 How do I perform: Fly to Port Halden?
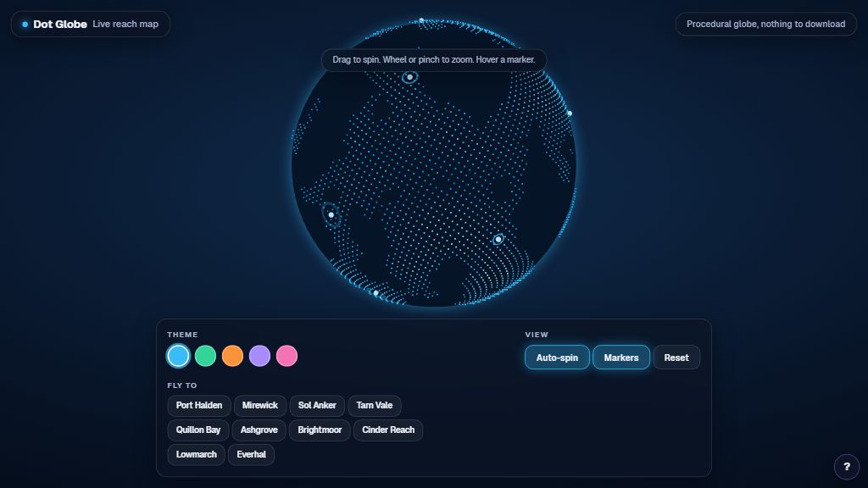(198, 406)
